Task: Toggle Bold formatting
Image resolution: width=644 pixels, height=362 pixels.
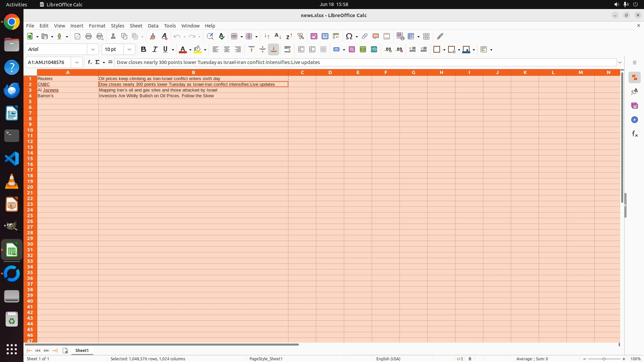Action: click(x=144, y=50)
